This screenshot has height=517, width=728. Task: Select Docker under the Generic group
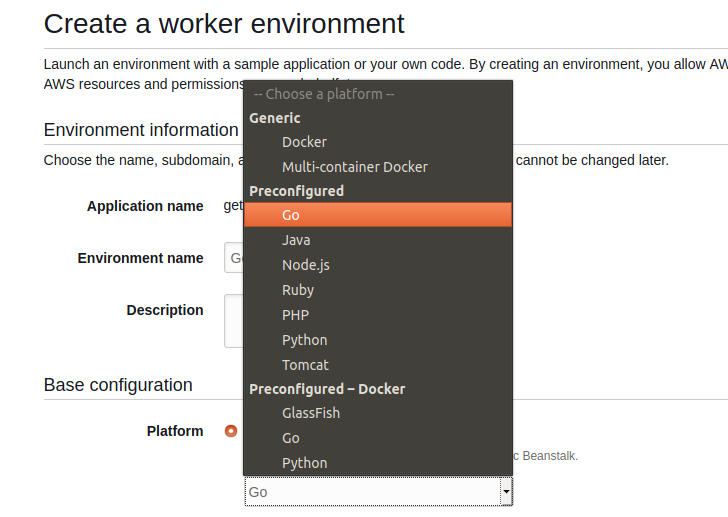point(304,142)
